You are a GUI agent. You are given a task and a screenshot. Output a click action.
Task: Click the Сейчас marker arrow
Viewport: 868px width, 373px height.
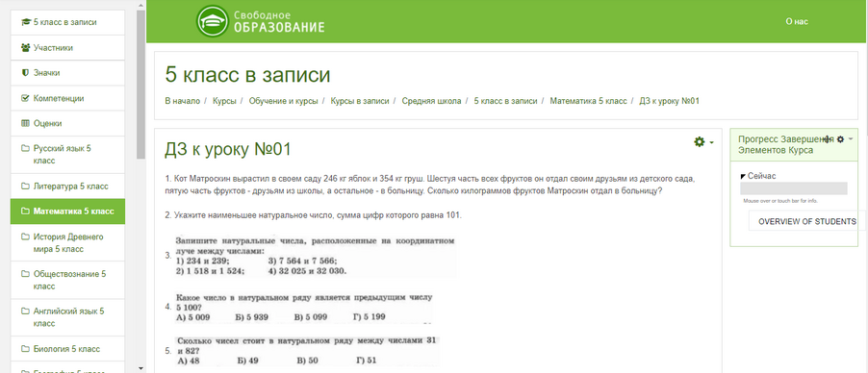(x=743, y=177)
